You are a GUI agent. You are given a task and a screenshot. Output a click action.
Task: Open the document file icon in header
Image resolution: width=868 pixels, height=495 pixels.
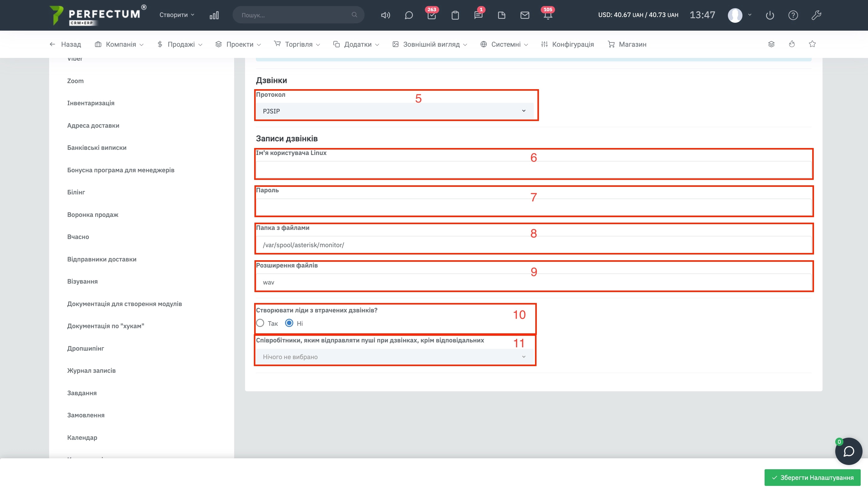tap(501, 15)
